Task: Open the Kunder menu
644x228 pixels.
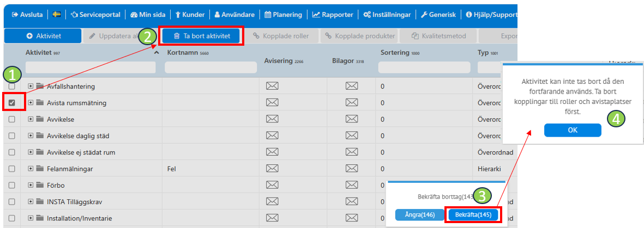Action: (x=190, y=14)
